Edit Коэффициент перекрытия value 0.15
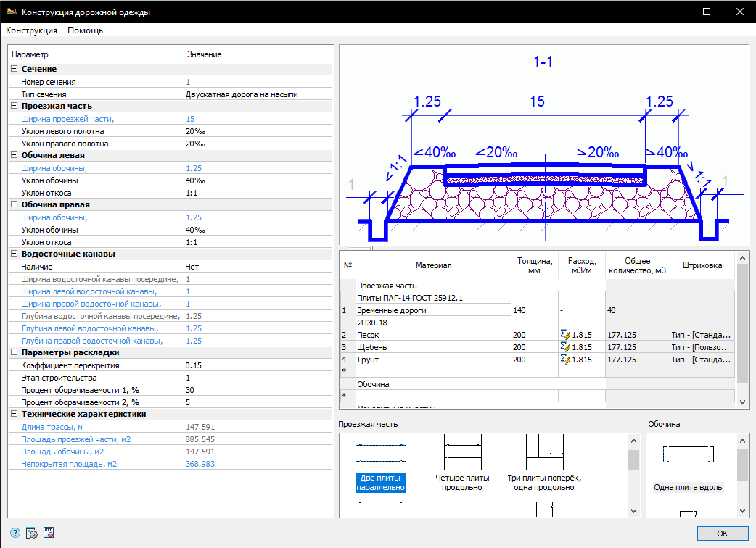Viewport: 756px width, 548px height. (258, 365)
